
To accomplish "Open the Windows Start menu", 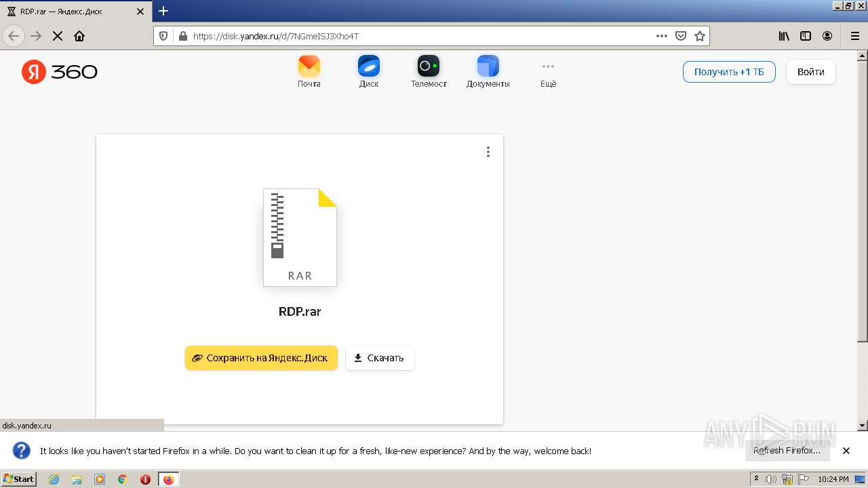I will (18, 479).
